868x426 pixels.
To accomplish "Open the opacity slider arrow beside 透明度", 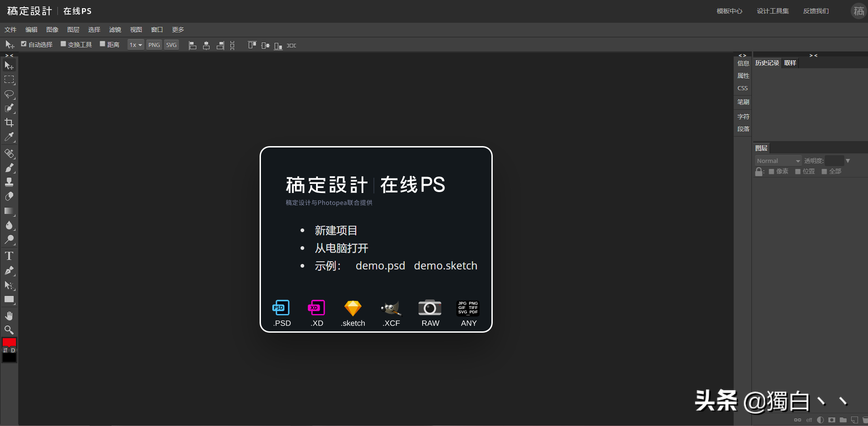I will [848, 161].
